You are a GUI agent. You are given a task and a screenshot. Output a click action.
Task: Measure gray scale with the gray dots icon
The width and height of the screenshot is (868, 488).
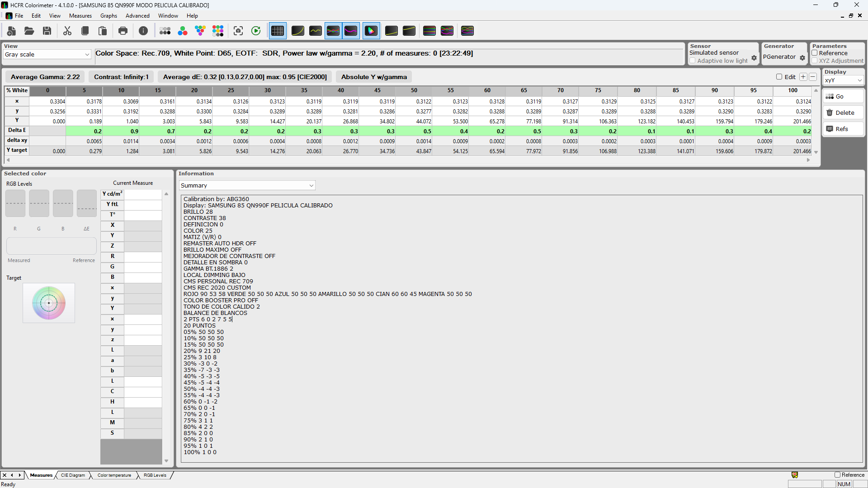[x=165, y=31]
